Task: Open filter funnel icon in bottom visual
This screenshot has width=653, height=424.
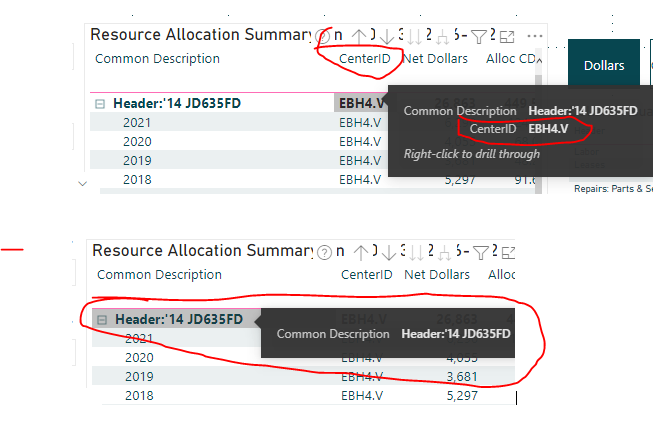Action: pos(481,253)
